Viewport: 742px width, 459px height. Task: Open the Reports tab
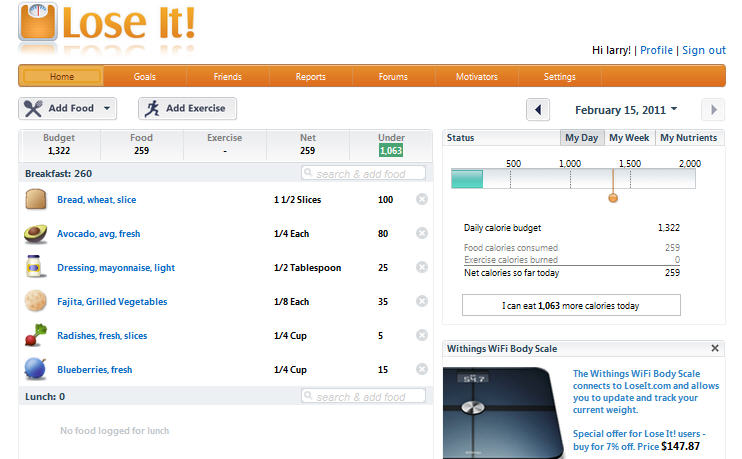point(310,76)
